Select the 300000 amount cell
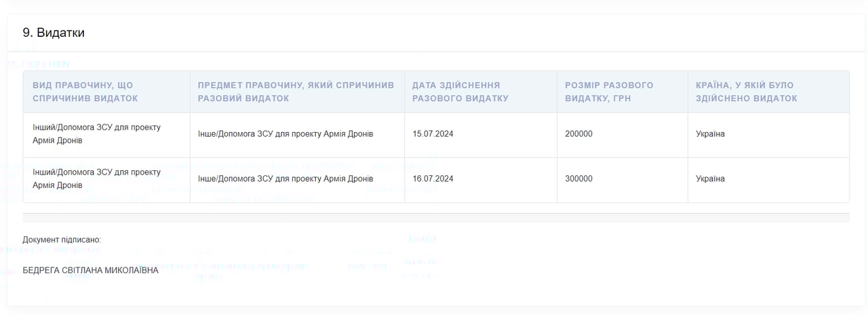Image resolution: width=868 pixels, height=315 pixels. click(578, 179)
